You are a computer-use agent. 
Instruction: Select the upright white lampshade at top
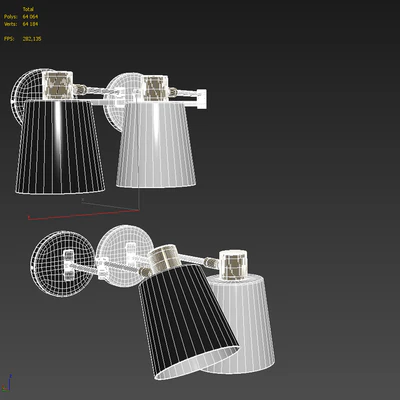click(x=156, y=145)
